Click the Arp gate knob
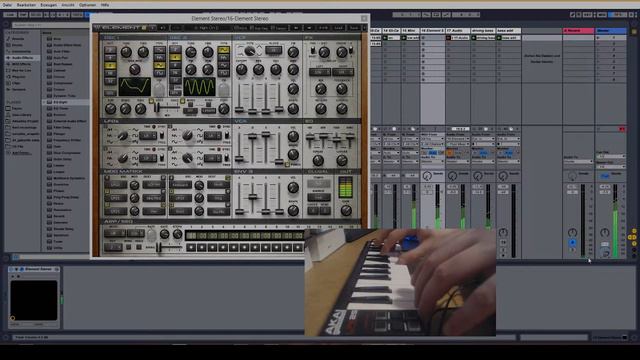640x360 pixels. point(164,234)
